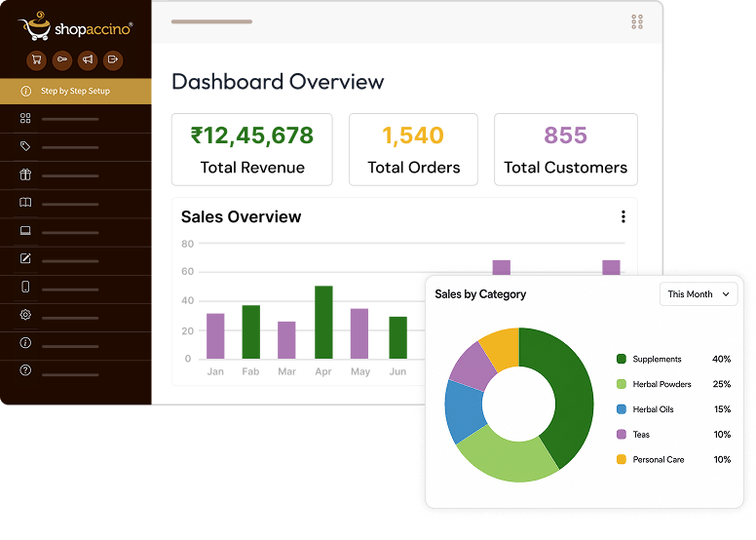This screenshot has width=756, height=540.
Task: Click the yellow Personal Care donut segment
Action: [503, 348]
